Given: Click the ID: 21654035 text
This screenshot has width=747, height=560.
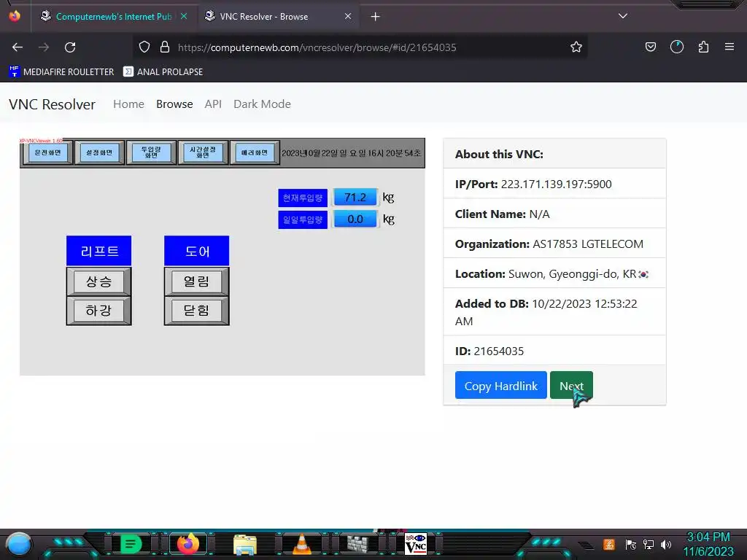Looking at the screenshot, I should (489, 351).
